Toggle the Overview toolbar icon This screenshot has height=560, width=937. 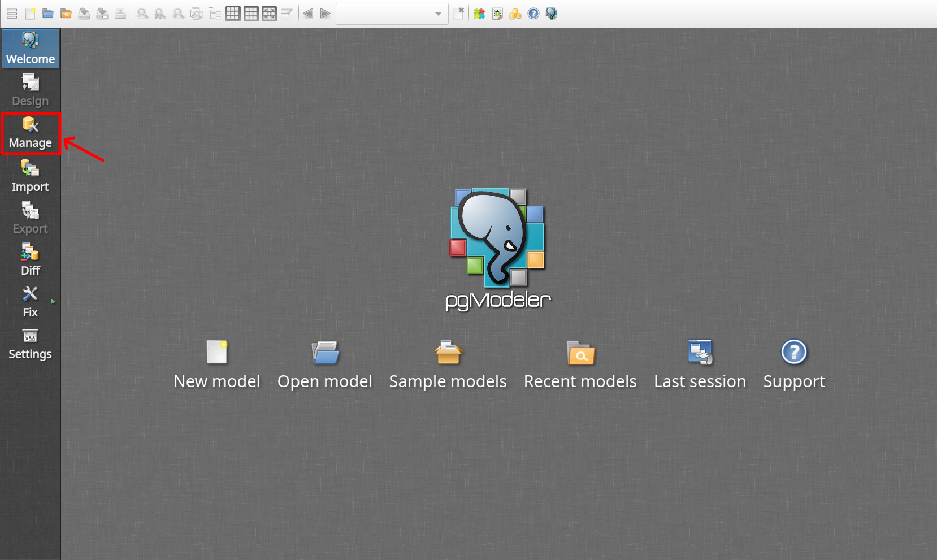(287, 14)
